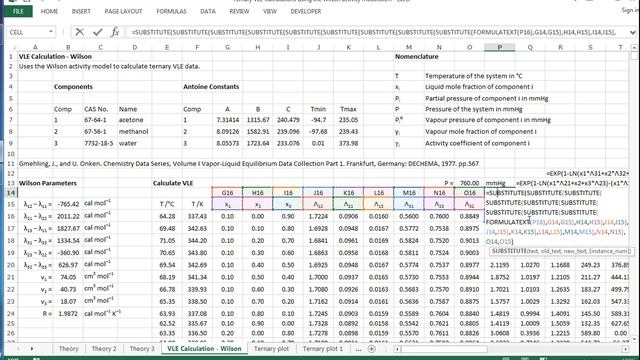The height and width of the screenshot is (360, 640).
Task: Click the 'methanol' name cell
Action: click(133, 132)
